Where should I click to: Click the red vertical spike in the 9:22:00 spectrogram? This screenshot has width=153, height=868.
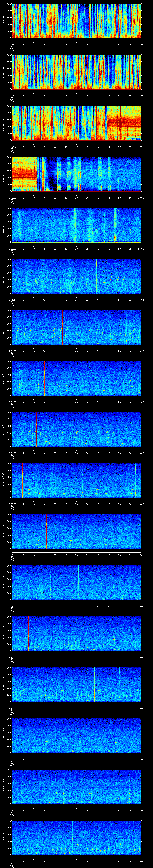pos(63,327)
